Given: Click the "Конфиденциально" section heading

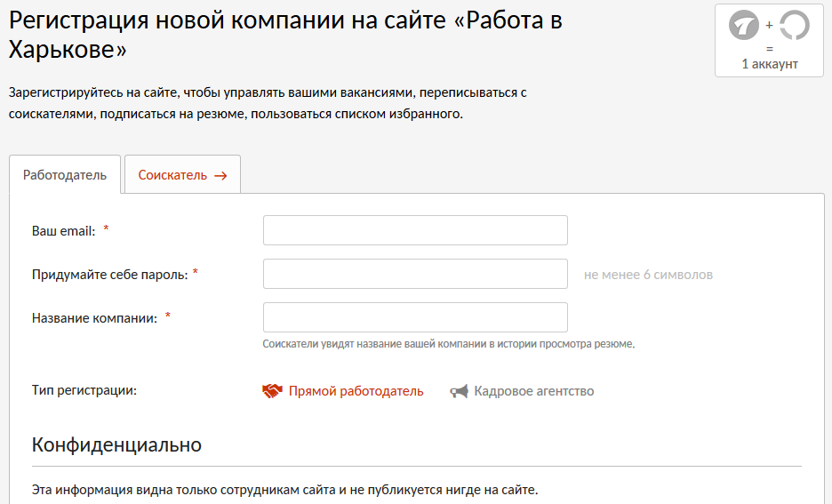Looking at the screenshot, I should [x=116, y=444].
